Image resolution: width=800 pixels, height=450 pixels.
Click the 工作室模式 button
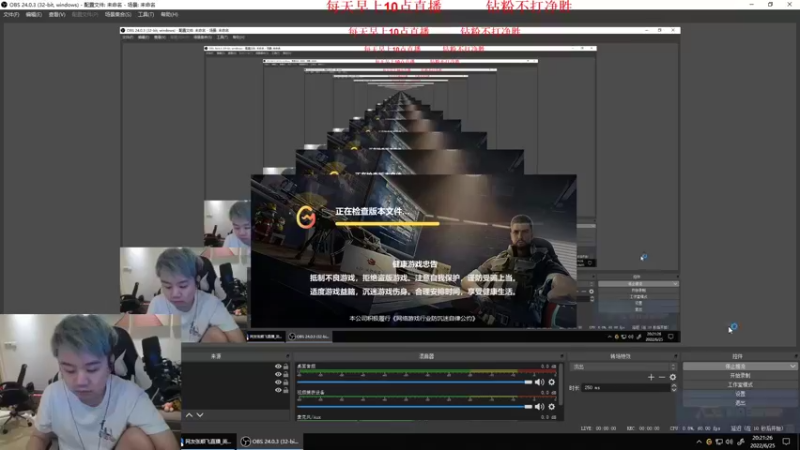[x=740, y=385]
